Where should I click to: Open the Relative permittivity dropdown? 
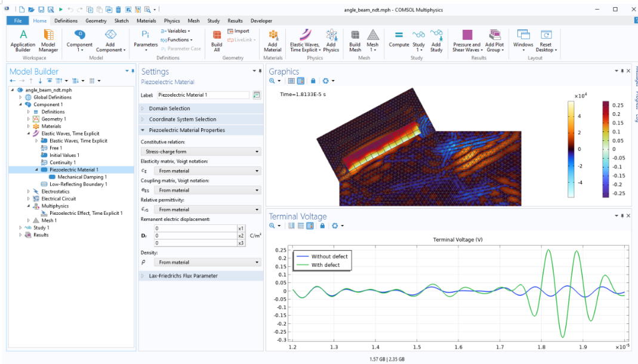(x=208, y=209)
